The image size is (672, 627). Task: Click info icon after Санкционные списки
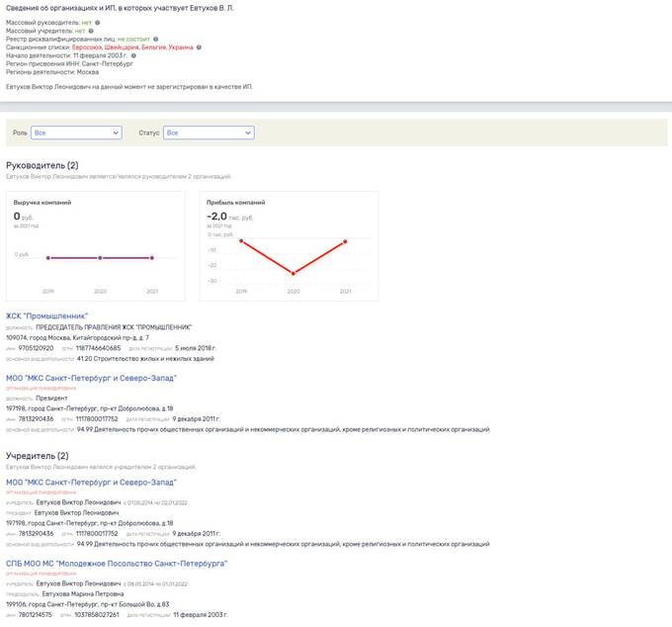(200, 46)
